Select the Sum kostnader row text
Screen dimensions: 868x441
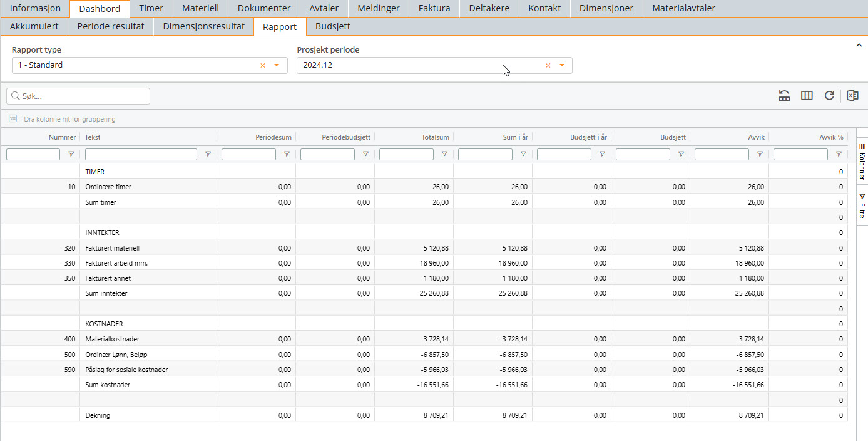click(108, 385)
